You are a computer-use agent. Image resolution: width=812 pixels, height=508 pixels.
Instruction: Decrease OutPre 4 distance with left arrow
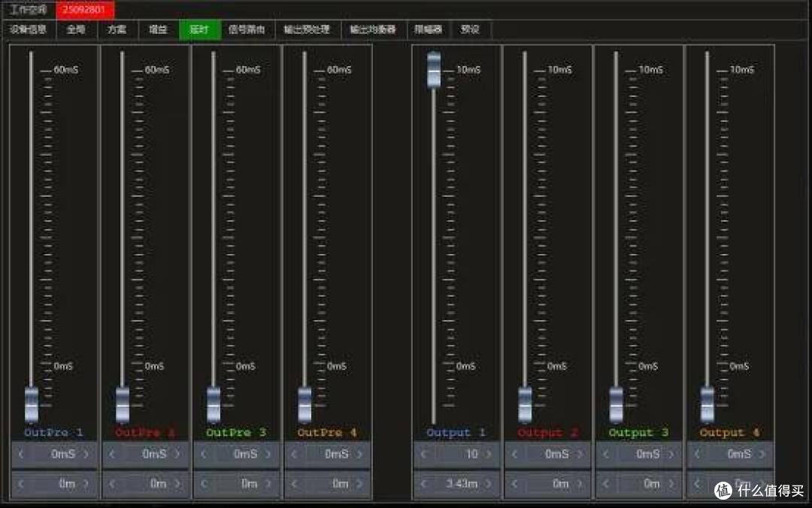(294, 484)
